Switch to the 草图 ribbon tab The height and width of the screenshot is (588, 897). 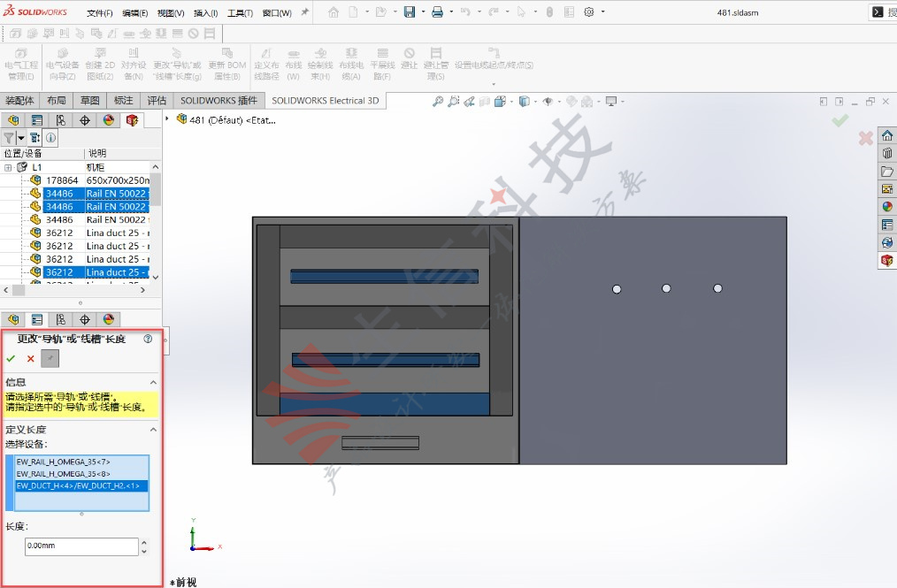point(90,101)
